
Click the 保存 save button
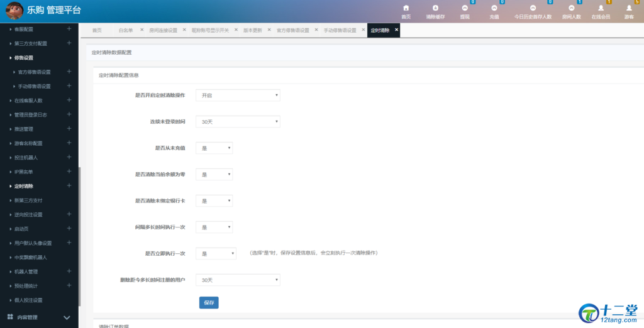[209, 302]
